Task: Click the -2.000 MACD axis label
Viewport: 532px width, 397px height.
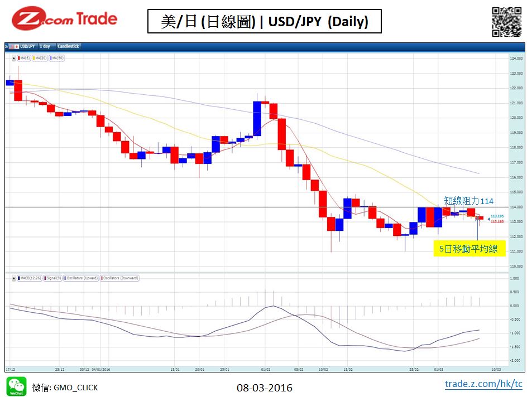Action: (x=515, y=361)
